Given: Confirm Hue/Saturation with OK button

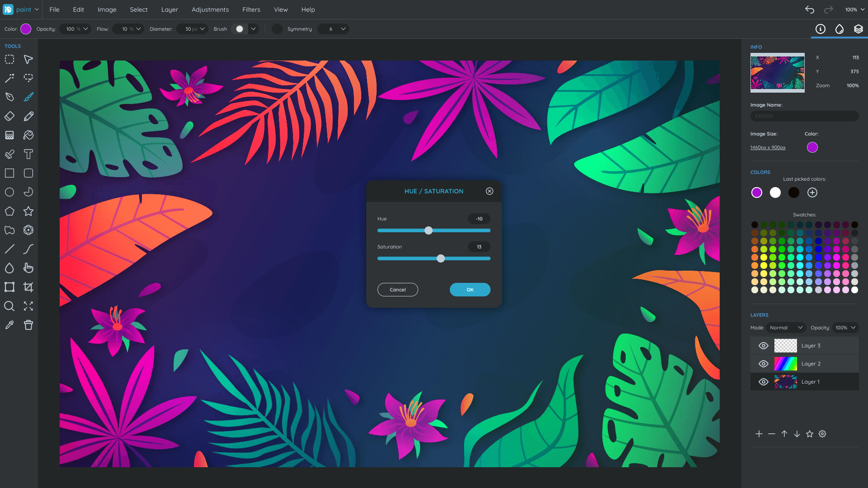Looking at the screenshot, I should pos(470,290).
